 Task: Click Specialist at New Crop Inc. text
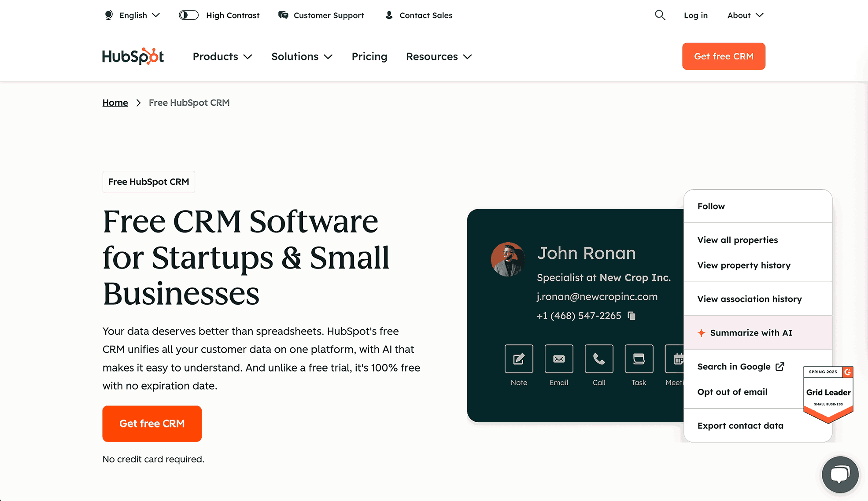click(603, 278)
